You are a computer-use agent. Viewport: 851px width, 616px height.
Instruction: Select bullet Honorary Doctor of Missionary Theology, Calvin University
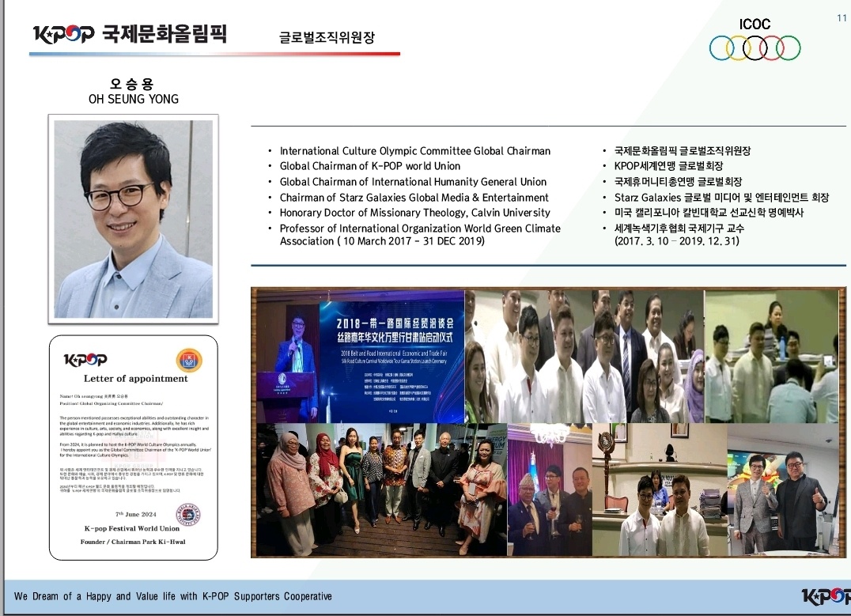point(414,213)
